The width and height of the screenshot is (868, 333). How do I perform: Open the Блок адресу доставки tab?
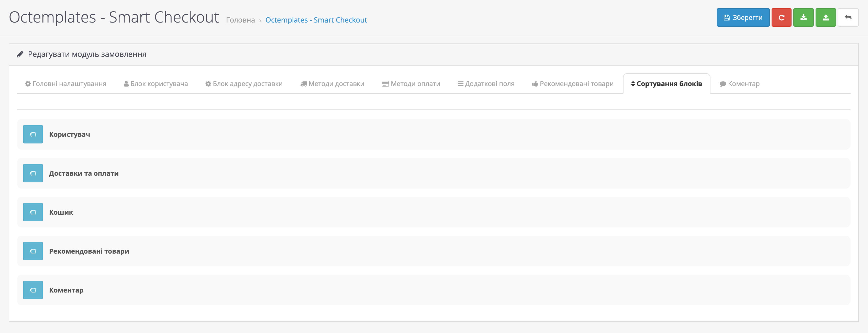[x=244, y=84]
